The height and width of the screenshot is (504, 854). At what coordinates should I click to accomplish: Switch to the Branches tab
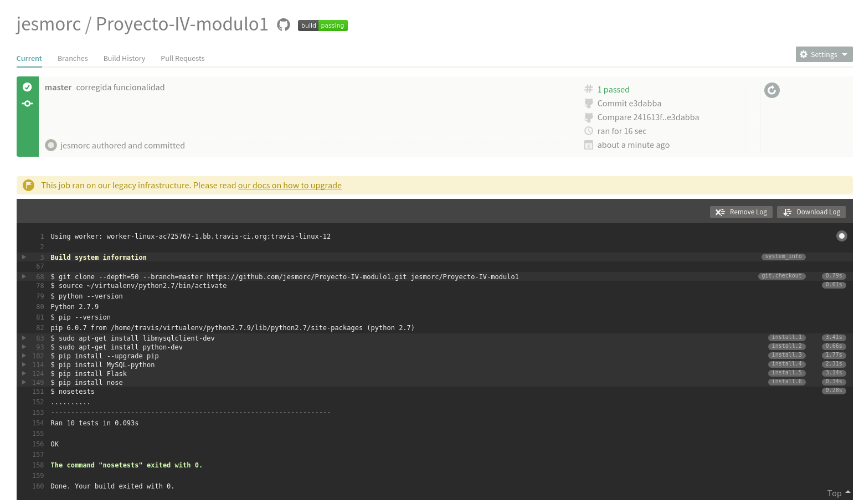[73, 58]
